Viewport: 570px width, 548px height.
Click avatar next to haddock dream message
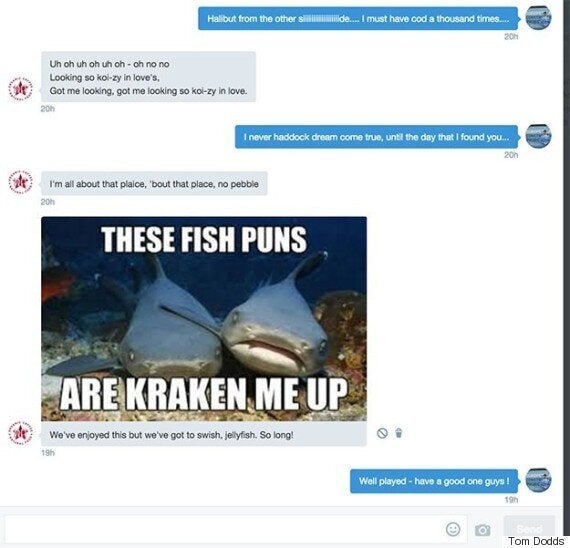click(x=538, y=136)
